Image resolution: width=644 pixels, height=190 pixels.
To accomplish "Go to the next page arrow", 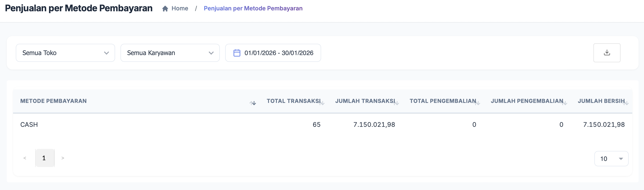I will 63,158.
